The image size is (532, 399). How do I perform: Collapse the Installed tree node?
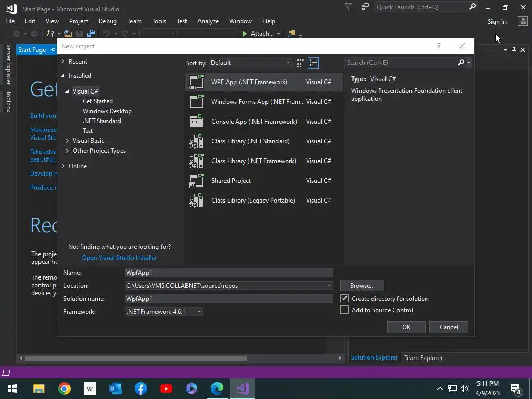(x=63, y=76)
